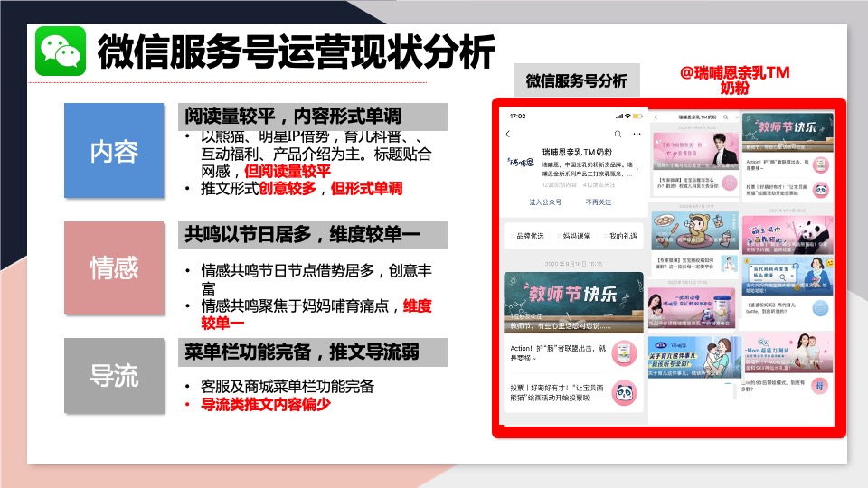Click the blue 内容 box

pos(114,151)
